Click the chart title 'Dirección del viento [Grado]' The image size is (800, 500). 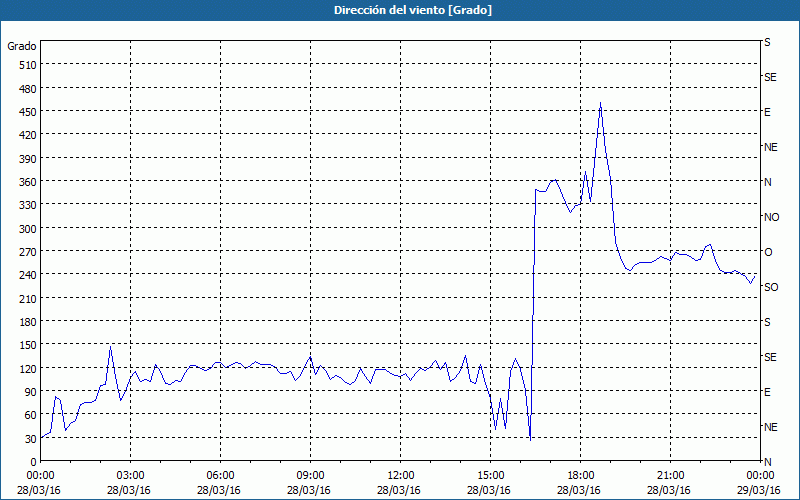point(413,10)
